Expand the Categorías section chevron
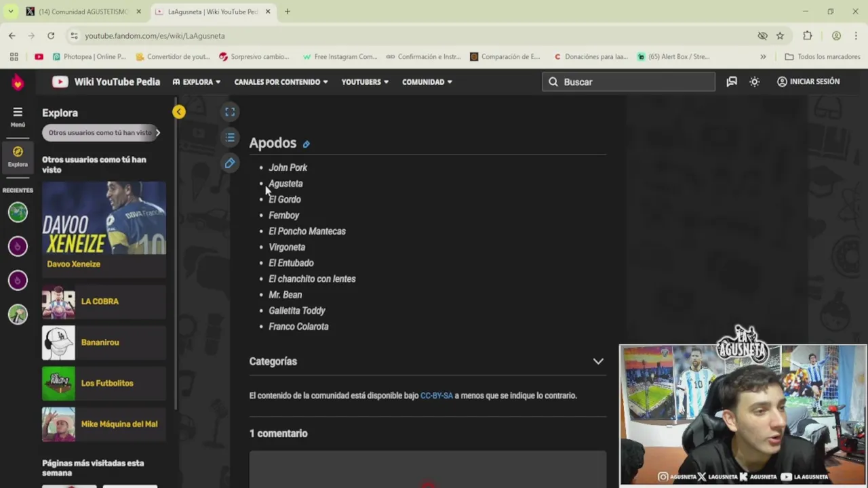Viewport: 868px width, 488px height. (x=598, y=361)
